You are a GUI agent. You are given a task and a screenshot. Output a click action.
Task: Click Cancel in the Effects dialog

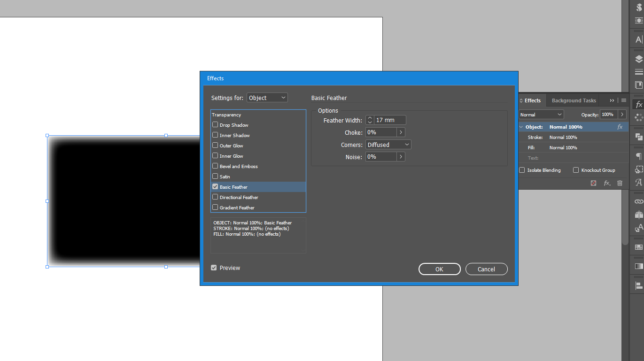486,269
